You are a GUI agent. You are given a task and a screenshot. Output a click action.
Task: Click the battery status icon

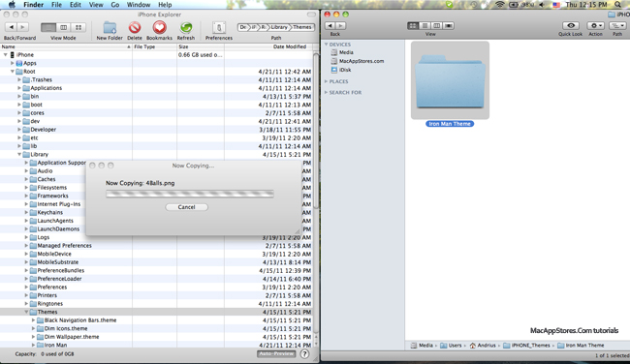513,5
